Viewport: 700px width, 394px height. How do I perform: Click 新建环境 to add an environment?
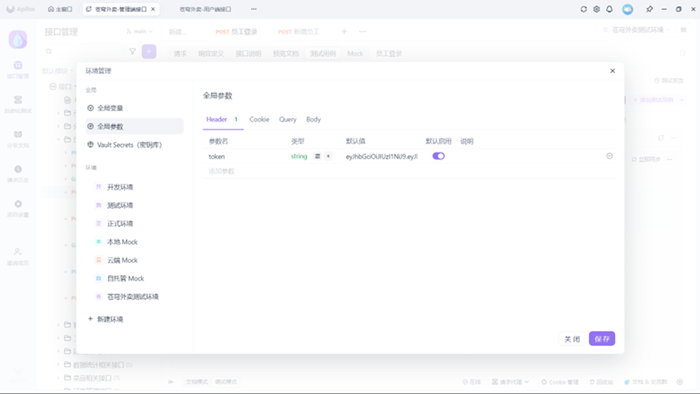coord(106,319)
